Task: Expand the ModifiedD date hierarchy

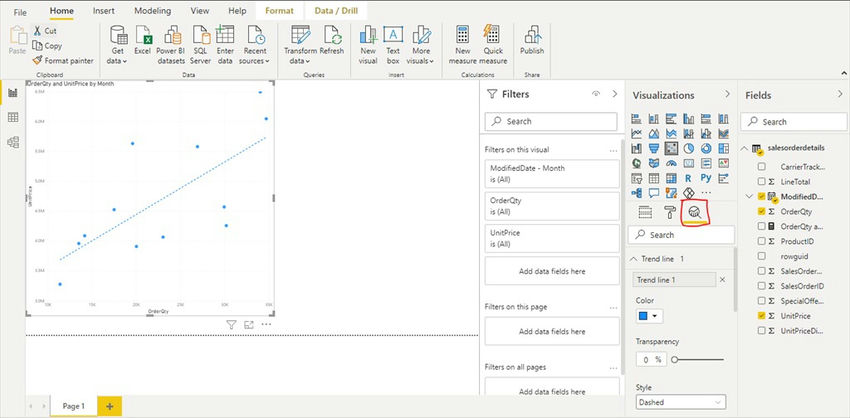Action: pyautogui.click(x=749, y=196)
